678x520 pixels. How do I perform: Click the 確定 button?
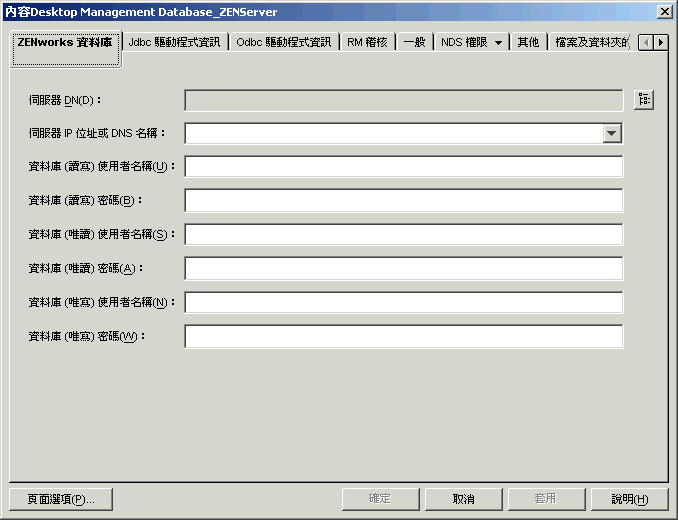pos(381,499)
